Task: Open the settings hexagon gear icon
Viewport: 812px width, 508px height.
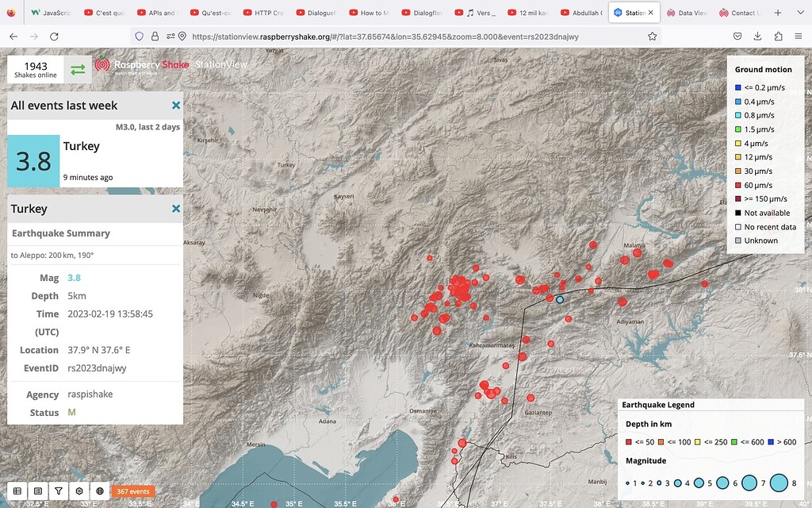Action: pyautogui.click(x=79, y=491)
